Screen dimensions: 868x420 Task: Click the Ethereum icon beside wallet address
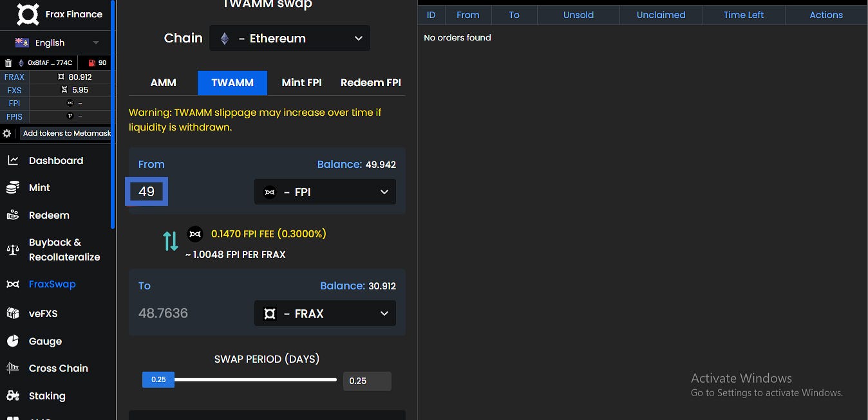point(21,63)
